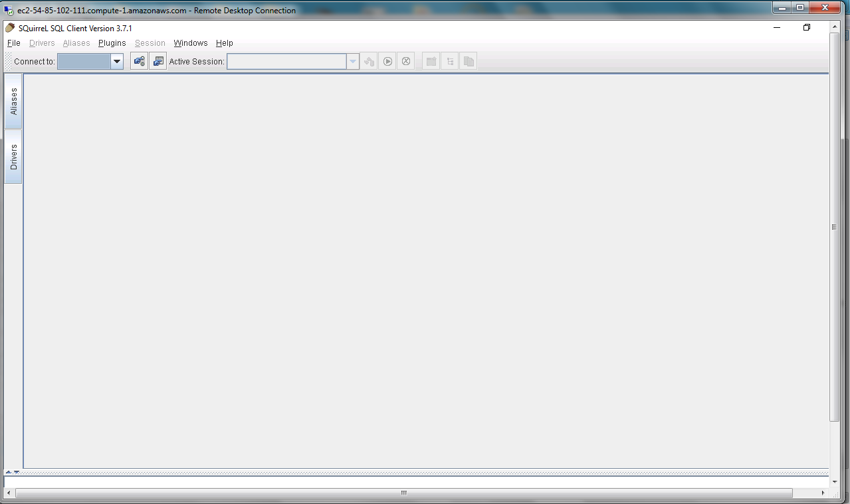
Task: Open the Connect to dropdown arrow
Action: [x=117, y=62]
